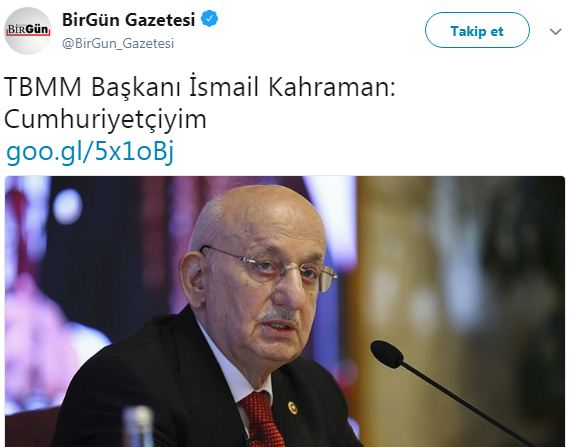Click the word Cumhuriyetçiyim in the tweet

105,119
